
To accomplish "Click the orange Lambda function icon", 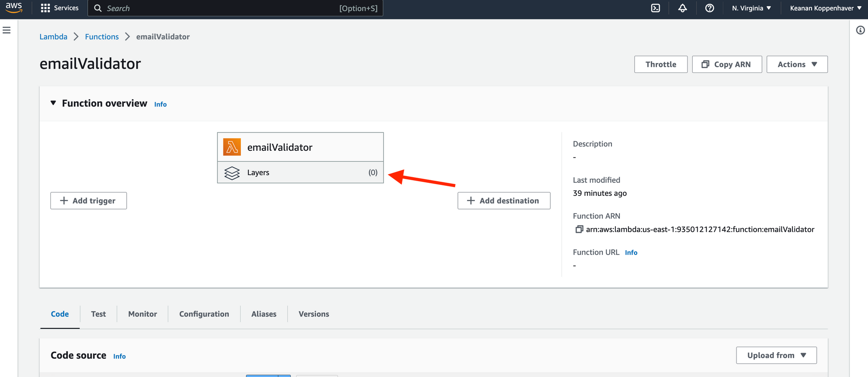I will [232, 147].
